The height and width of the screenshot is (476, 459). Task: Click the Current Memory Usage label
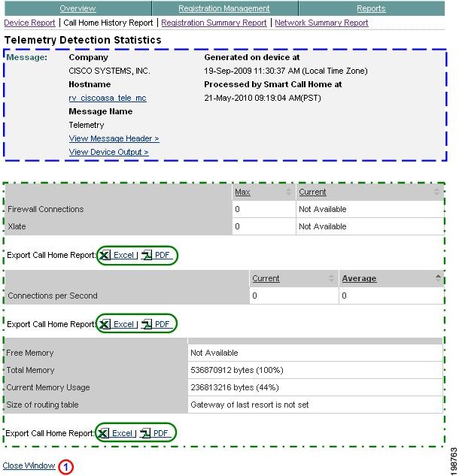(48, 387)
